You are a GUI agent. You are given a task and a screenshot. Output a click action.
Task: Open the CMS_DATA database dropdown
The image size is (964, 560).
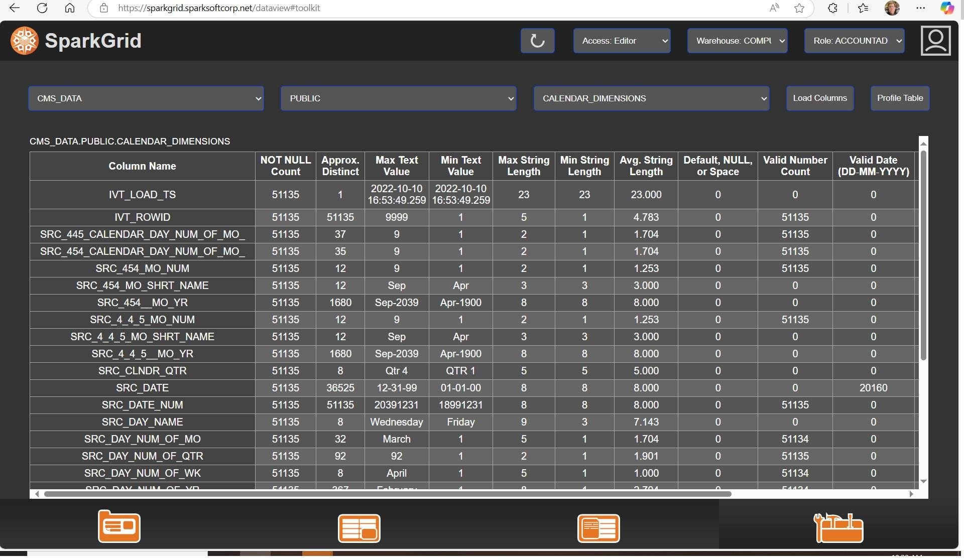click(146, 98)
